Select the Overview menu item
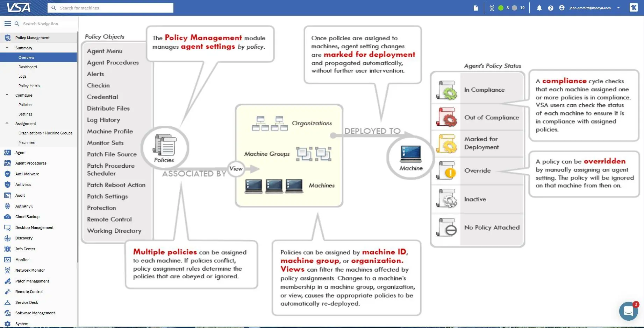644x328 pixels. (38, 57)
